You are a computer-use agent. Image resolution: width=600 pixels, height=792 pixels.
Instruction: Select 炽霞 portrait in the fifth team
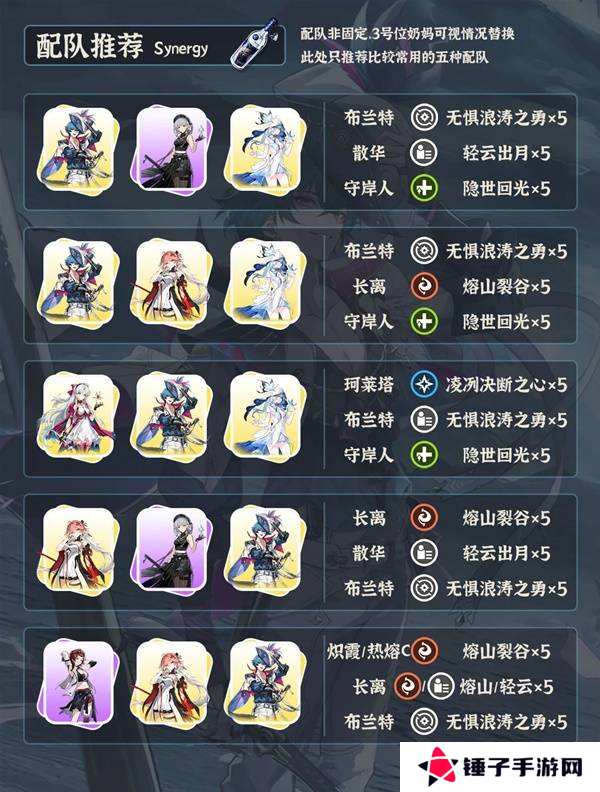[77, 683]
